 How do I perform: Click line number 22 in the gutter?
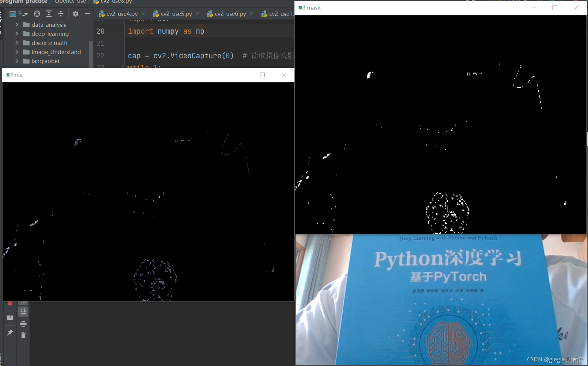[x=100, y=56]
